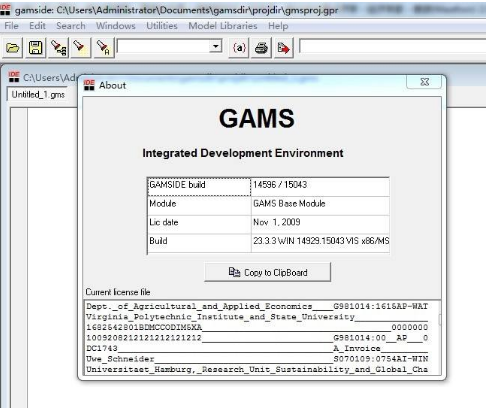This screenshot has height=408, width=486.
Task: Click the About dialog IDE title icon
Action: click(89, 85)
